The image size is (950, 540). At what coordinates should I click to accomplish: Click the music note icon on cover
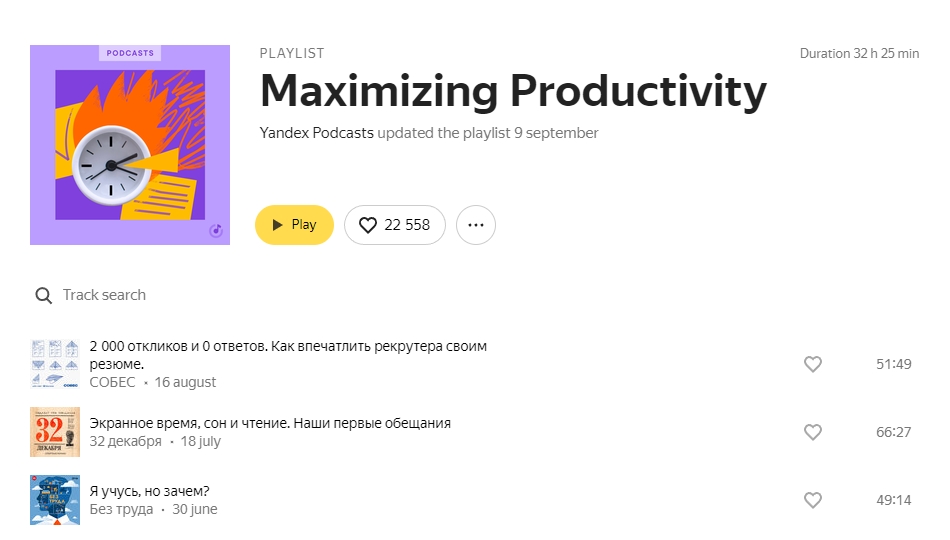point(216,231)
